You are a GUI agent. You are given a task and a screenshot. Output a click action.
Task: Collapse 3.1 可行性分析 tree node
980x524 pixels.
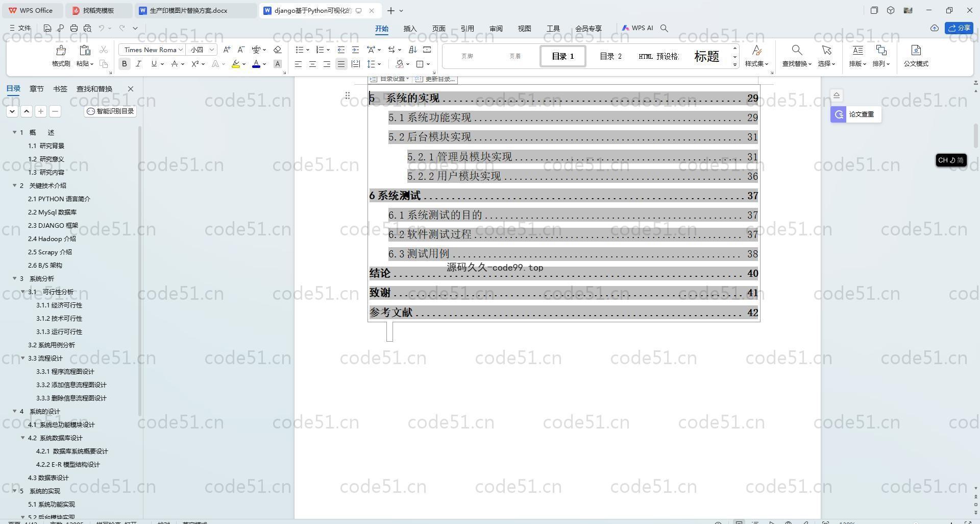coord(23,292)
